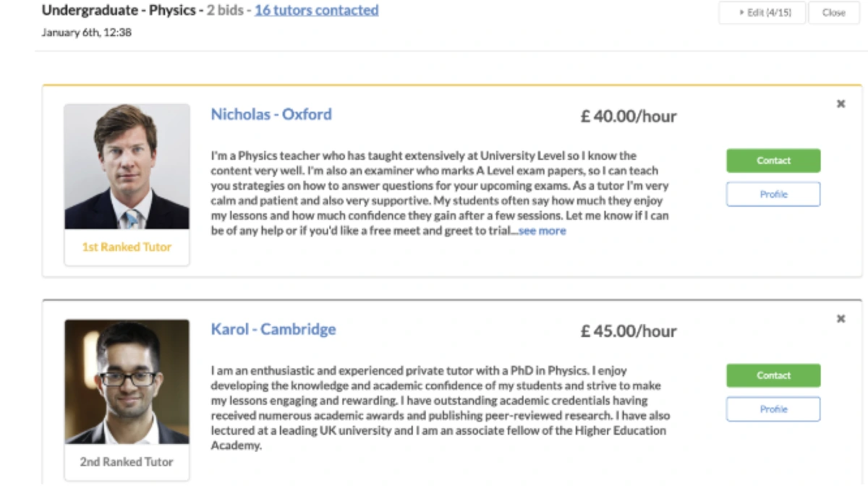Image resolution: width=868 pixels, height=486 pixels.
Task: Click the 2nd Ranked Tutor label
Action: click(127, 461)
